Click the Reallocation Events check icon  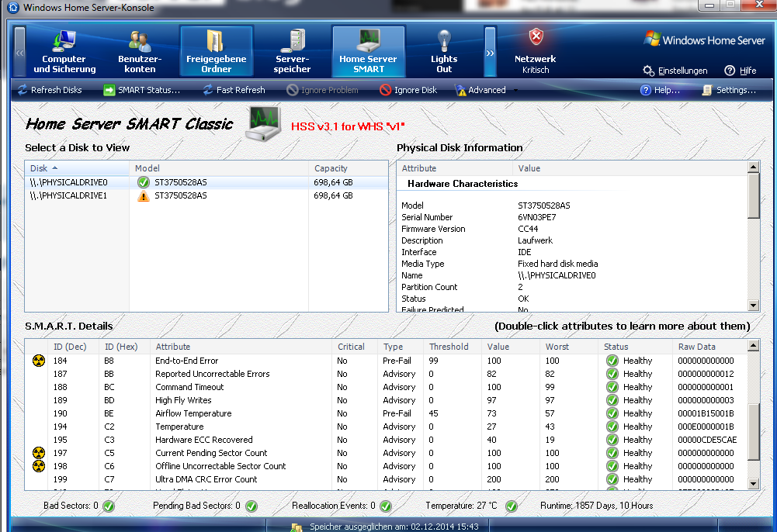pos(386,506)
